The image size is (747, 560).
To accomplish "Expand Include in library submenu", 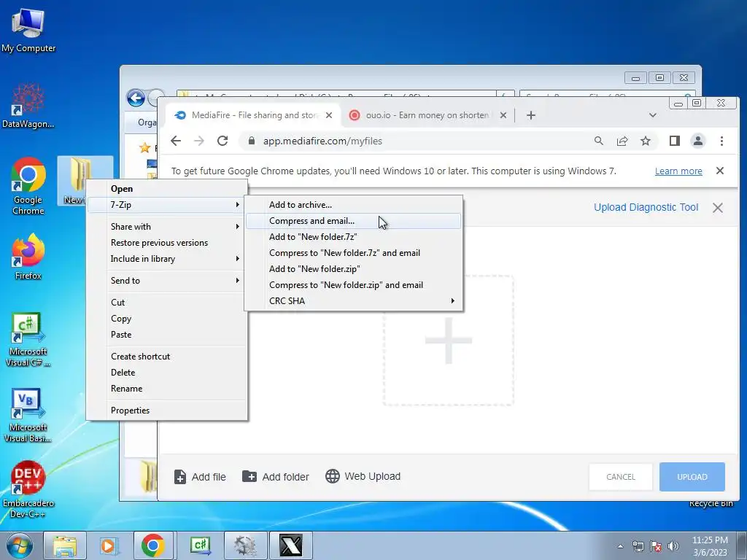I will [x=167, y=259].
